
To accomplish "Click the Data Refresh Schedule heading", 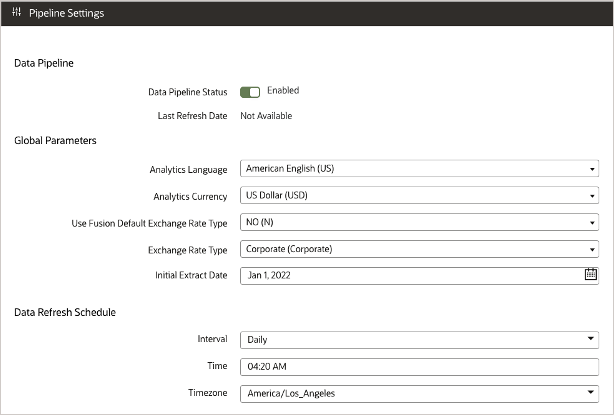I will pos(65,312).
